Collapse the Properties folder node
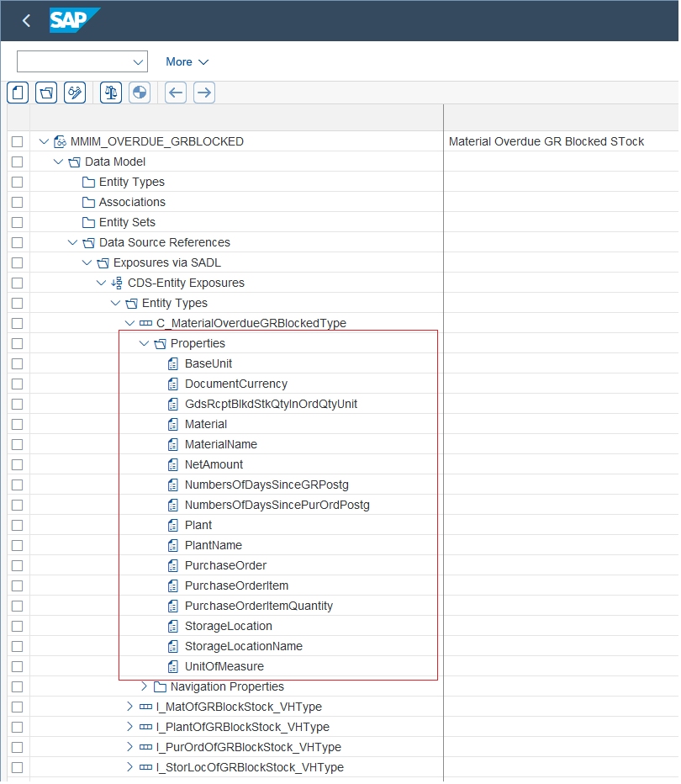This screenshot has width=681, height=784. pos(144,344)
